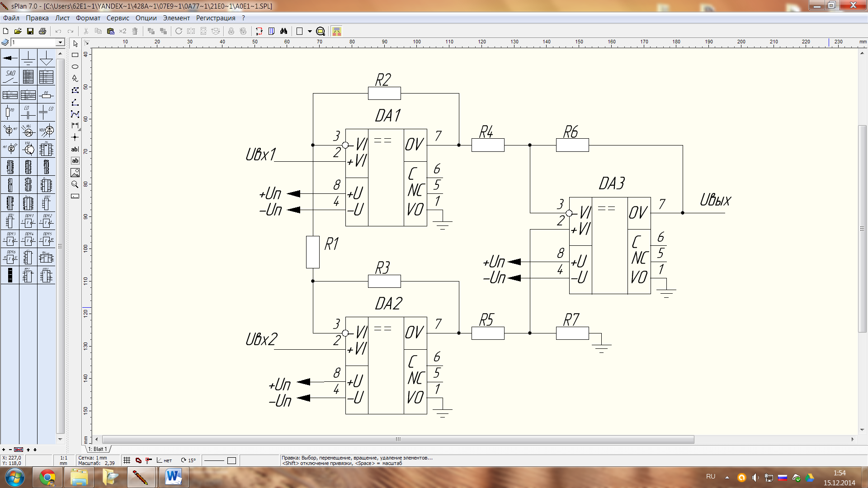The image size is (868, 488).
Task: Open the Регистрация menu
Action: point(216,18)
